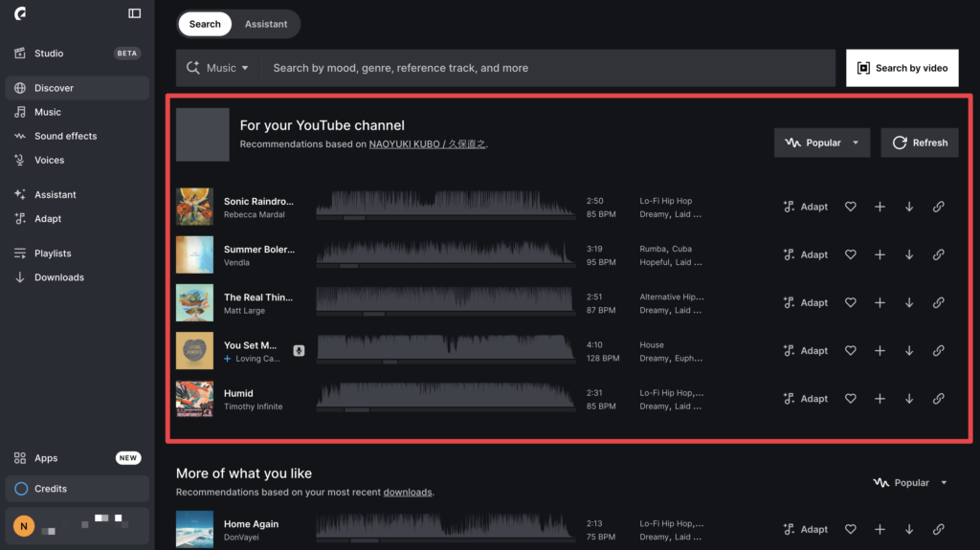
Task: Copy link for the Home Again track
Action: point(938,529)
